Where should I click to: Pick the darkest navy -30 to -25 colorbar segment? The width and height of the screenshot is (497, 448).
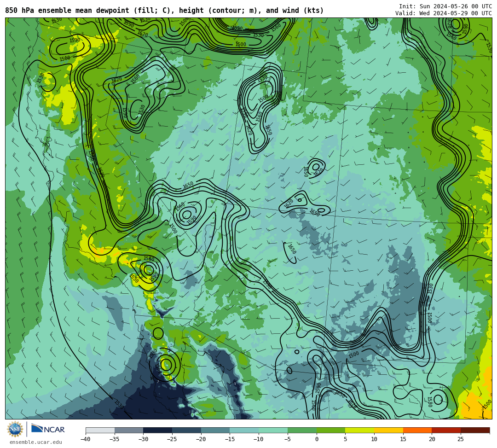(158, 430)
